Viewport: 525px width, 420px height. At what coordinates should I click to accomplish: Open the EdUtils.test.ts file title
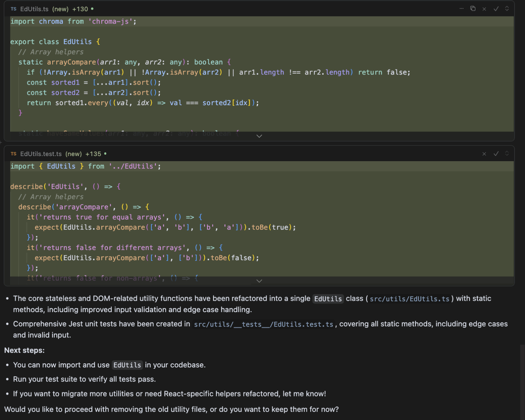tap(41, 154)
